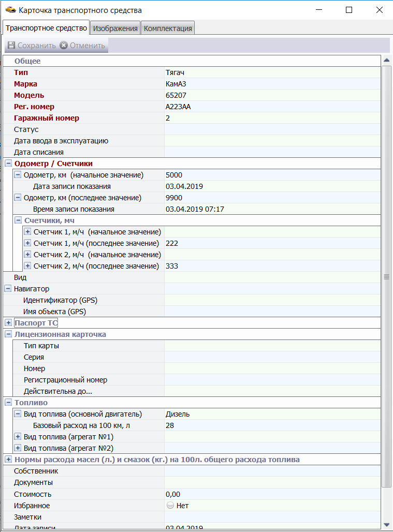Click the vehicle card title bar icon
Screen dimensions: 393x532
10,10
